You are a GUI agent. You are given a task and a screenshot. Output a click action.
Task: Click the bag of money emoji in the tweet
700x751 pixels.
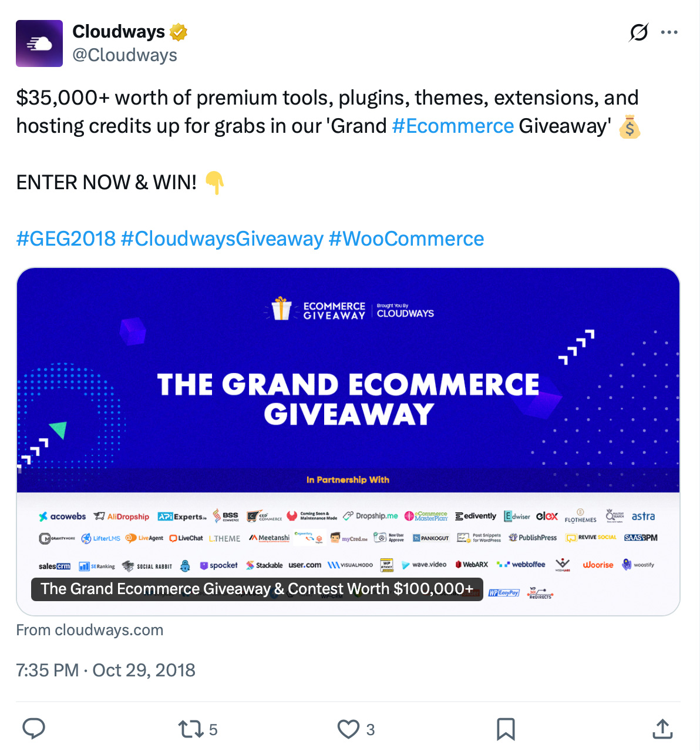pos(630,127)
